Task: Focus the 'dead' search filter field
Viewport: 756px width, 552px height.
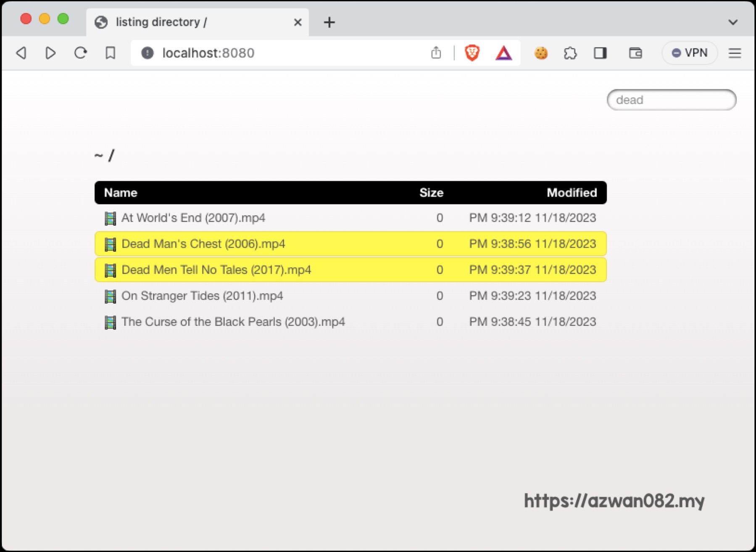Action: pyautogui.click(x=672, y=100)
